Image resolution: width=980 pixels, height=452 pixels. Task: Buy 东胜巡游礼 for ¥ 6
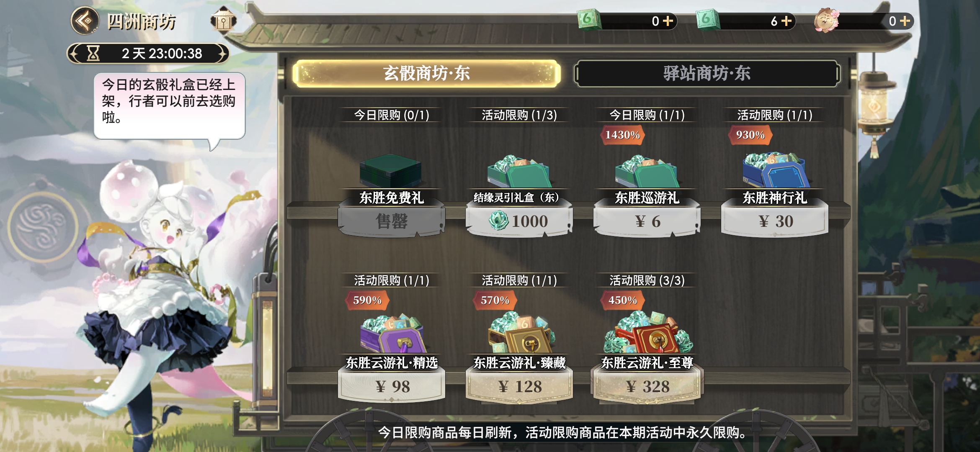647,221
